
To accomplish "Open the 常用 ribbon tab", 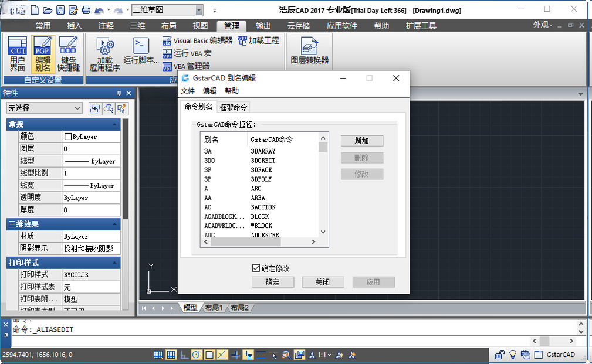I will [x=43, y=26].
